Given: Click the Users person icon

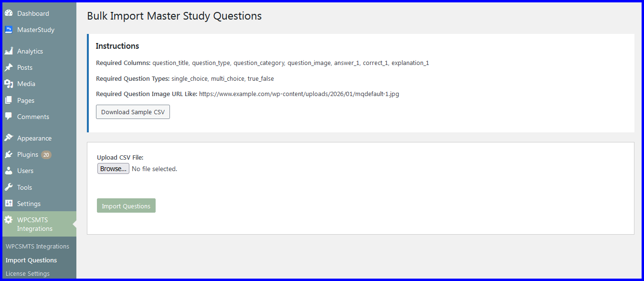Looking at the screenshot, I should pos(9,171).
